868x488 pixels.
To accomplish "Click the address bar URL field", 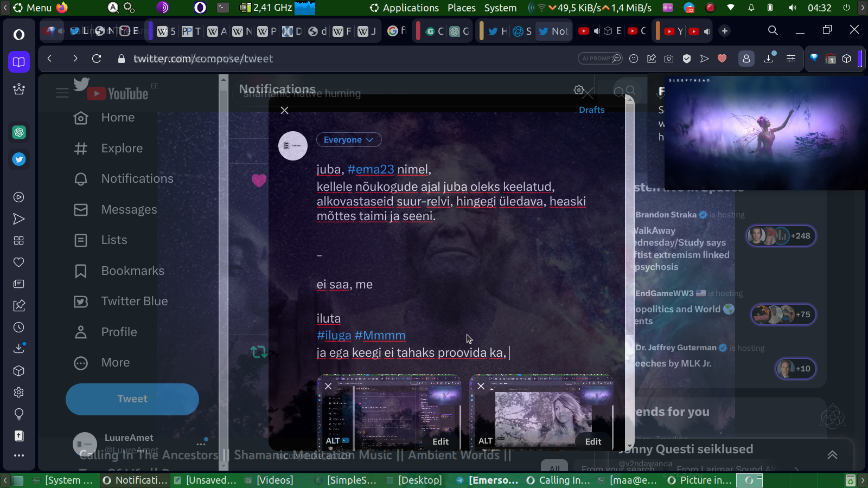I will point(347,59).
